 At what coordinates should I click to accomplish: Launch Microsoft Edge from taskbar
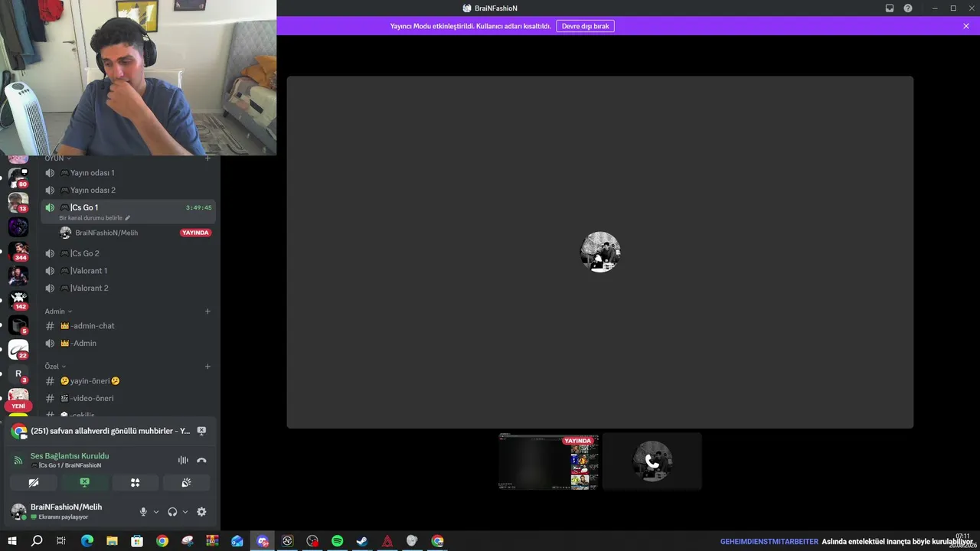(87, 541)
